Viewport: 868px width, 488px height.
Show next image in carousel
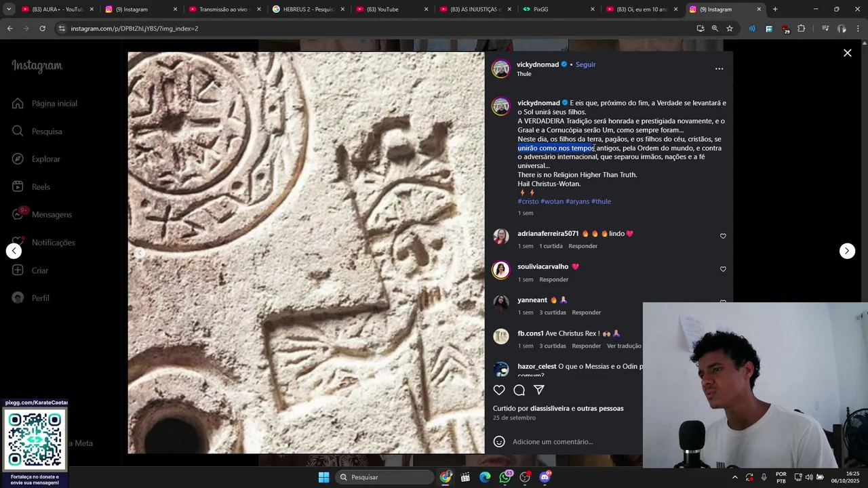click(x=473, y=253)
